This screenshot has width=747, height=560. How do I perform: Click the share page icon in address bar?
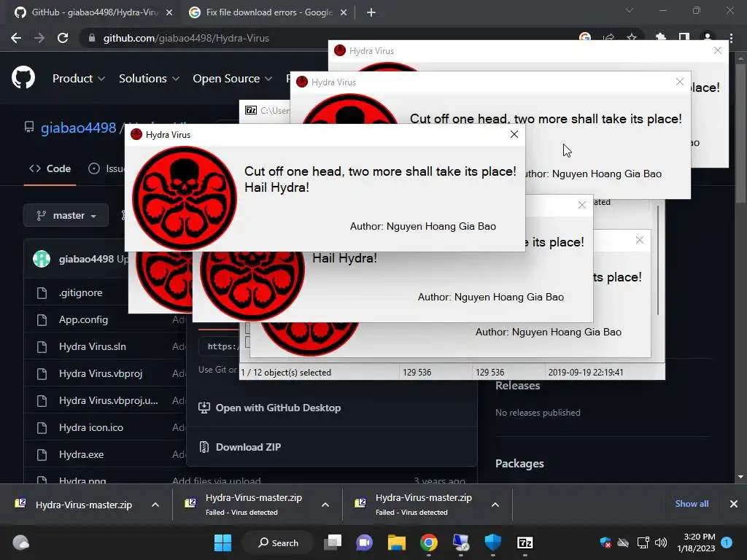click(x=608, y=37)
